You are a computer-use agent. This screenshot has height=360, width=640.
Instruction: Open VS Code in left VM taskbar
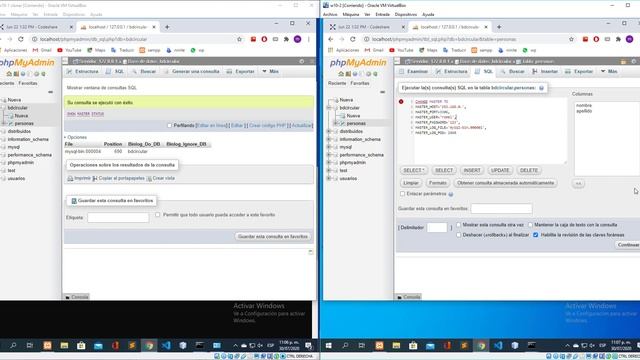point(166,346)
